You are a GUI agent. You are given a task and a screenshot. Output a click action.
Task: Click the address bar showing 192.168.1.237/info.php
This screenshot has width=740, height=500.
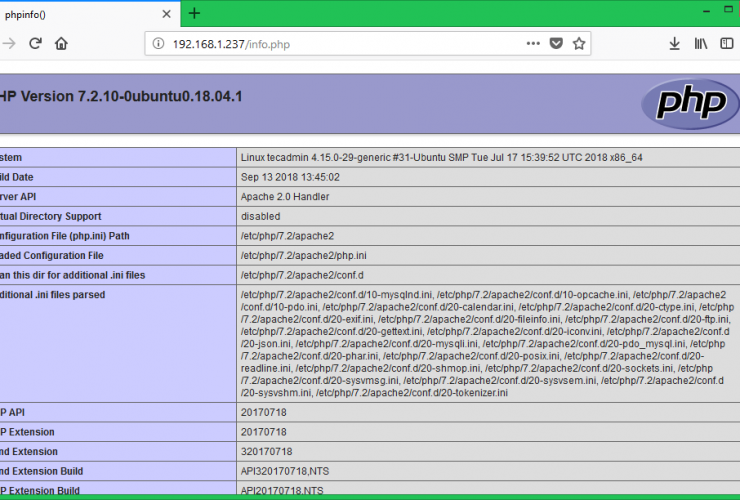pyautogui.click(x=330, y=44)
